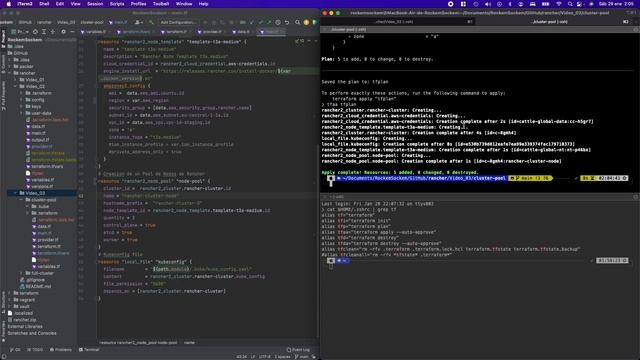Open the Scripts menu

click(117, 4)
